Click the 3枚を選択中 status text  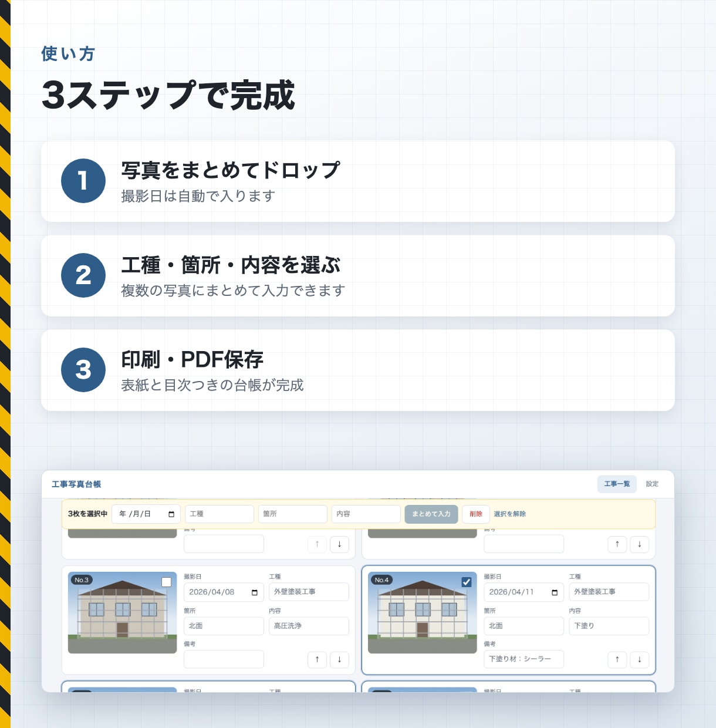click(87, 514)
